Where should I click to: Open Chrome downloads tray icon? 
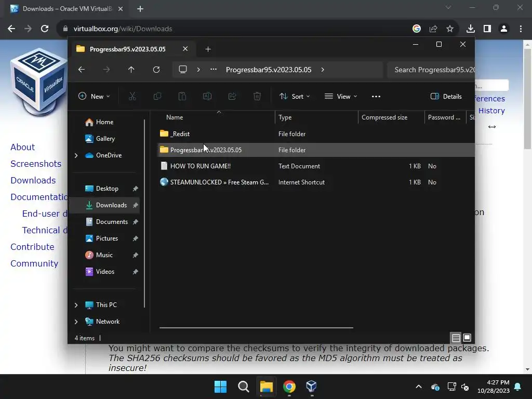tap(471, 29)
